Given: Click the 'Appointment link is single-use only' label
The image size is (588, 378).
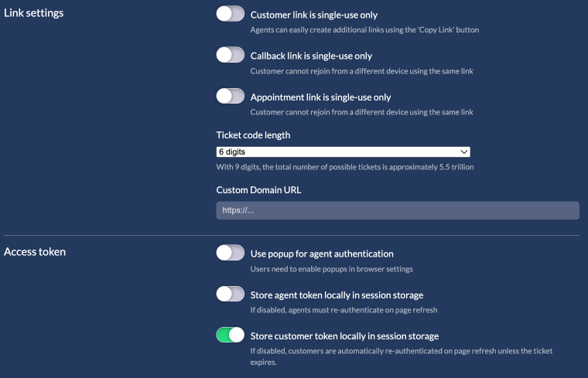Looking at the screenshot, I should point(320,97).
